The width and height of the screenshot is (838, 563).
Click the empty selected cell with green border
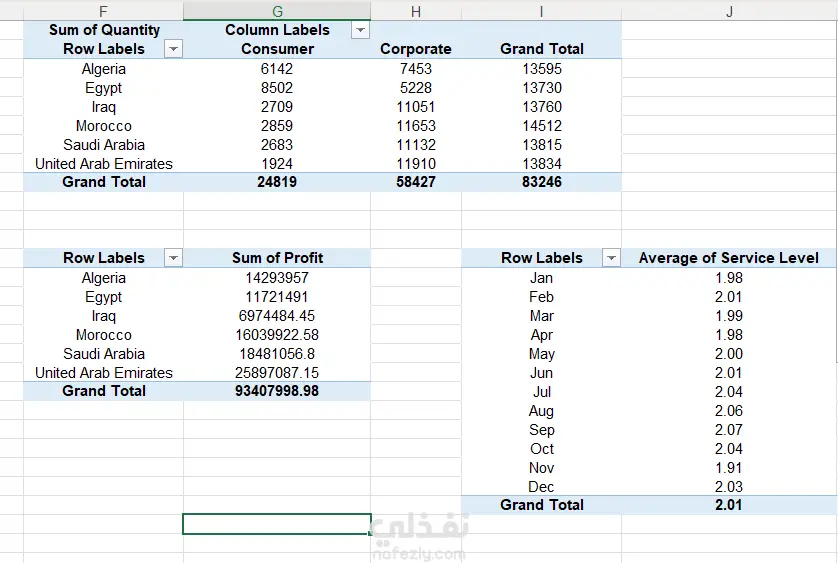[x=277, y=524]
